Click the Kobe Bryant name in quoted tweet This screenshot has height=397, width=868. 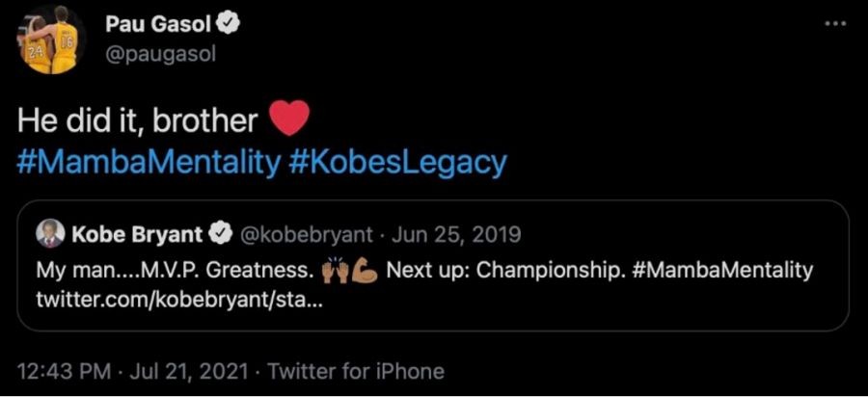(x=135, y=234)
